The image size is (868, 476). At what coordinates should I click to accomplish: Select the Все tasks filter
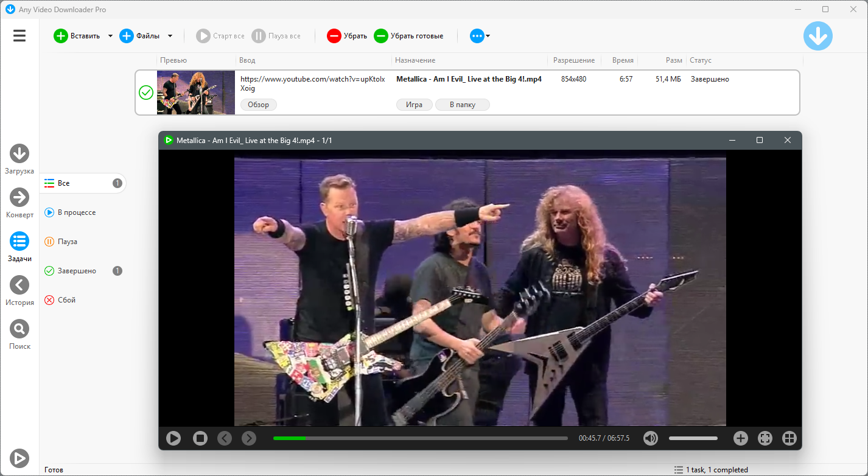coord(83,183)
